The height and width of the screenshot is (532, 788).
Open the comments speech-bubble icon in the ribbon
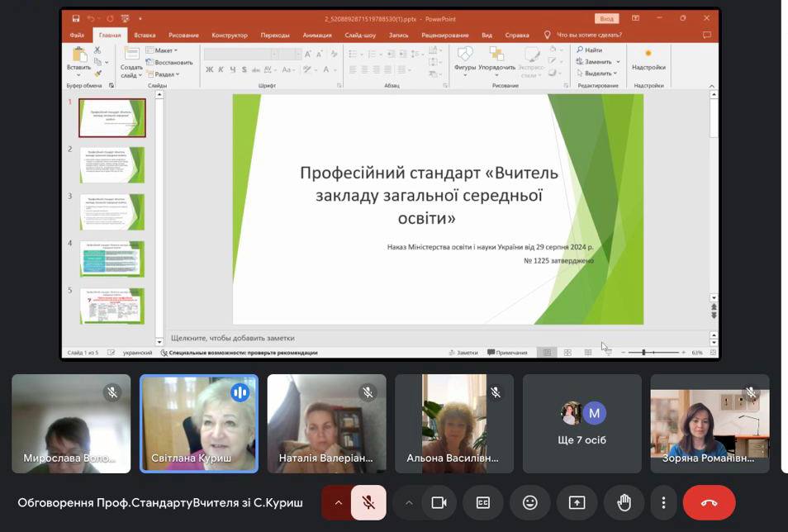pyautogui.click(x=706, y=35)
